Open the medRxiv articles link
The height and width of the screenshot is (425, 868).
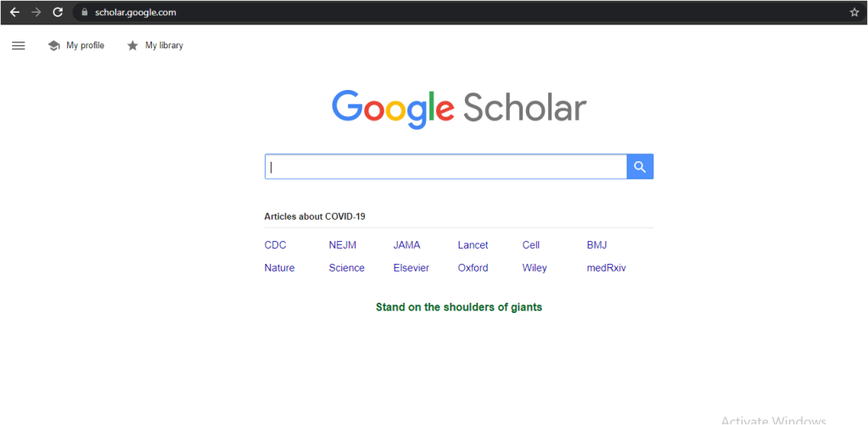[606, 268]
